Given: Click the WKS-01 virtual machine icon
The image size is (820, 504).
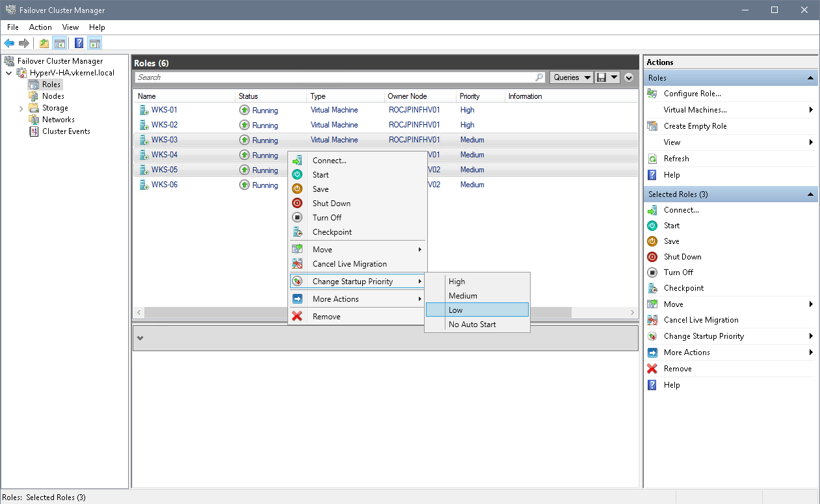Looking at the screenshot, I should (144, 110).
